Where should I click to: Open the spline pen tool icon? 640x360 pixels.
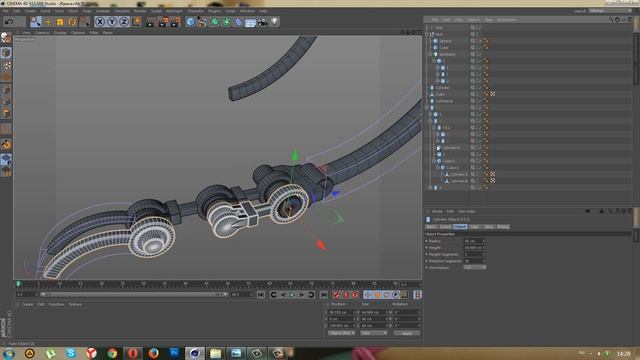(202, 21)
